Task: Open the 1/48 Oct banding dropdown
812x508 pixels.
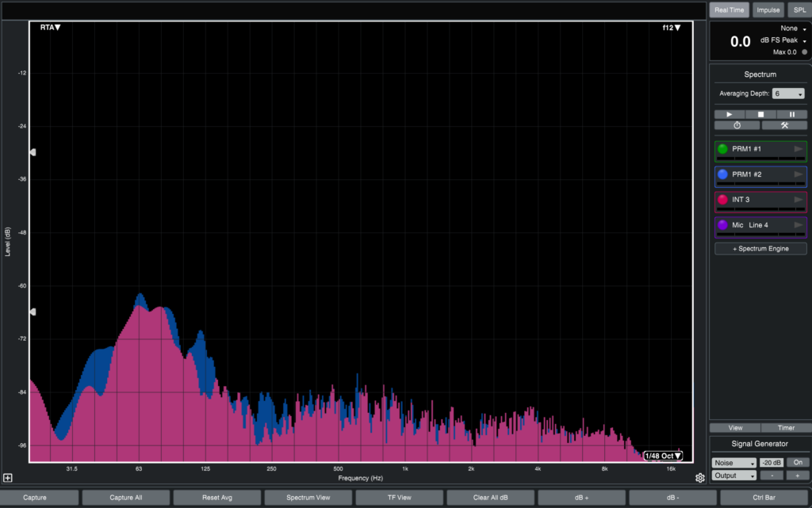Action: [663, 456]
